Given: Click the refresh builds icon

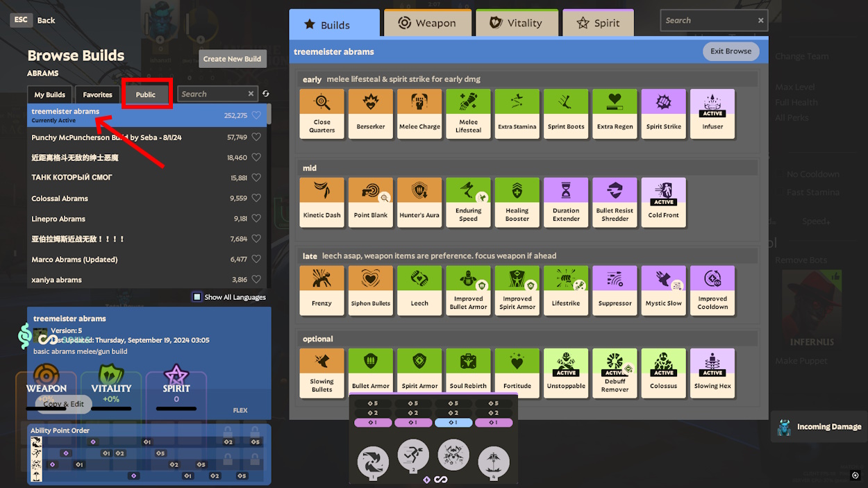Looking at the screenshot, I should [265, 94].
